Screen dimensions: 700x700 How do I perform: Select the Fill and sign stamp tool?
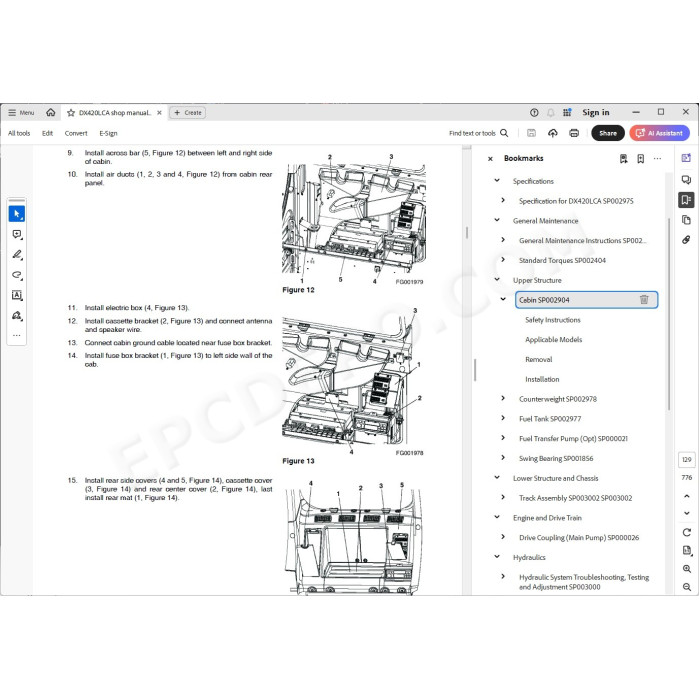17,316
